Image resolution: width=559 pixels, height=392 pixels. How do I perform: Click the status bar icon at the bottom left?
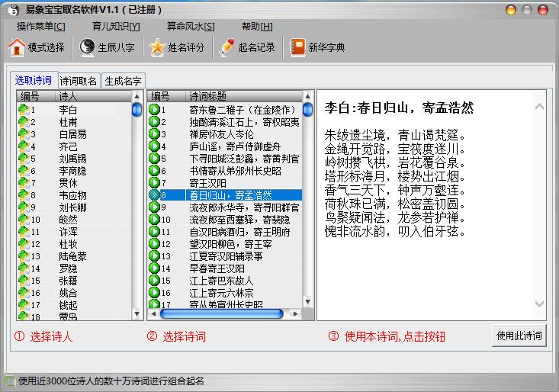click(x=10, y=381)
